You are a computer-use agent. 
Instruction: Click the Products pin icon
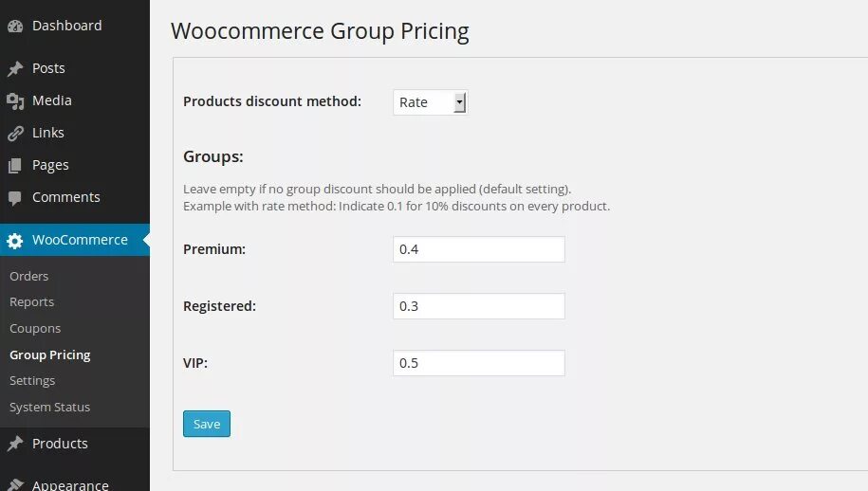15,445
